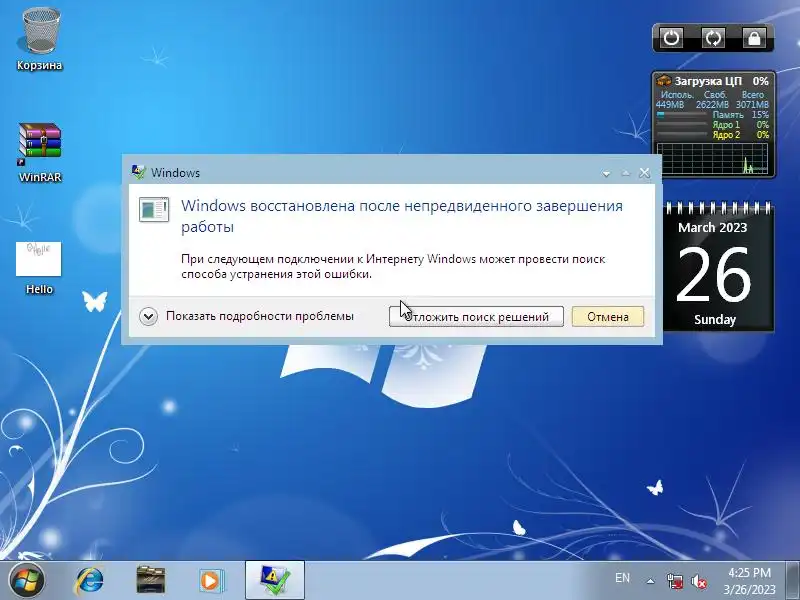This screenshot has width=800, height=600.
Task: Open the Start menu orb
Action: point(27,581)
